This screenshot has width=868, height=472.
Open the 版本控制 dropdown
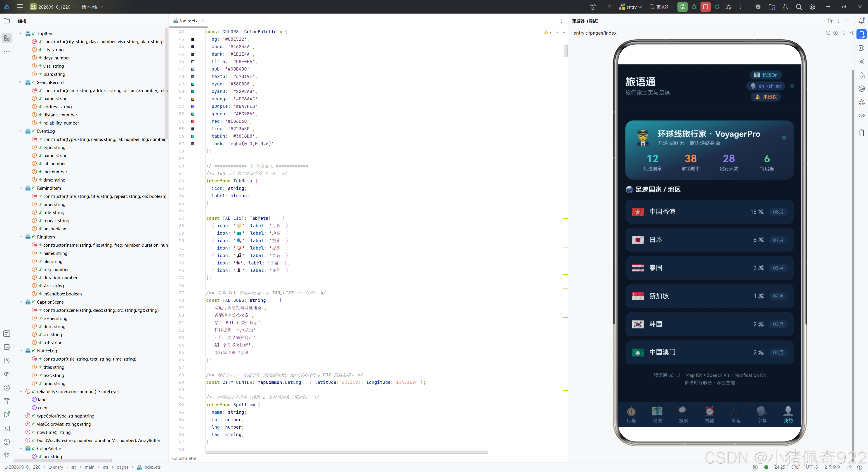point(92,7)
